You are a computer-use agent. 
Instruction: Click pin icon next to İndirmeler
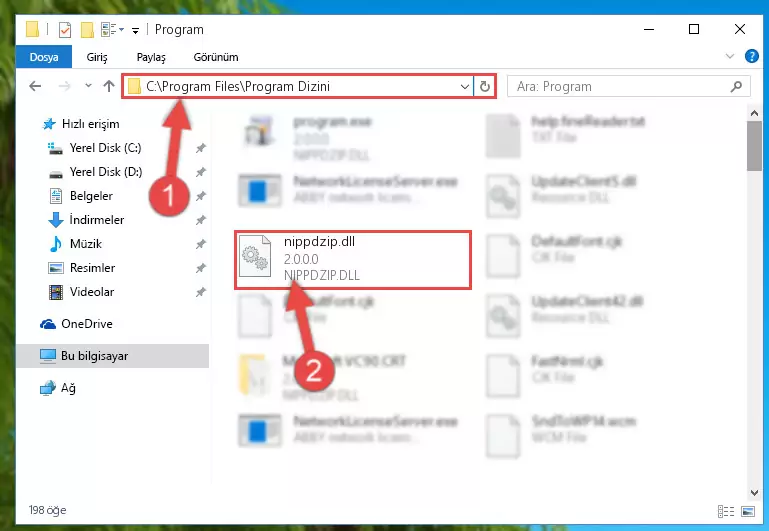click(200, 220)
